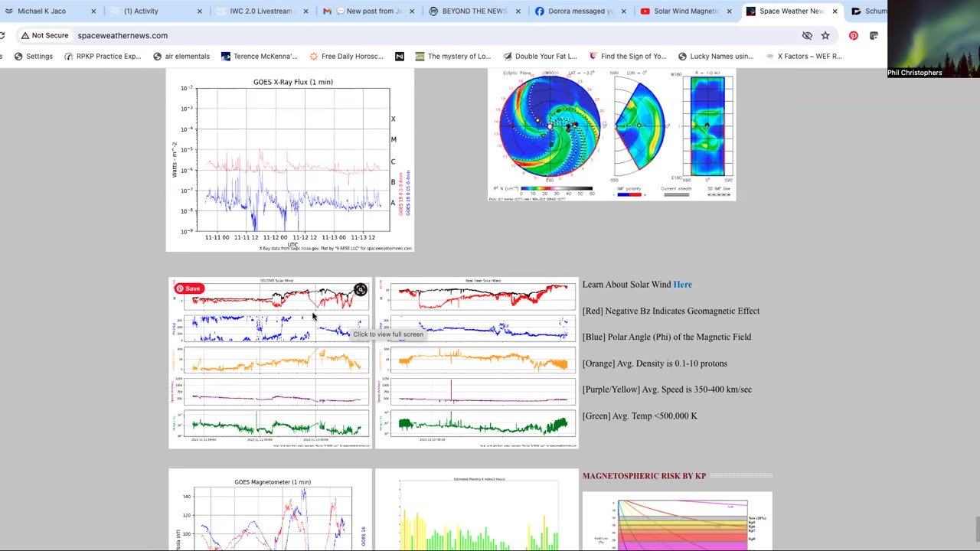Open the Free Daily Horoscope bookmark
Image resolution: width=980 pixels, height=551 pixels.
coord(346,56)
